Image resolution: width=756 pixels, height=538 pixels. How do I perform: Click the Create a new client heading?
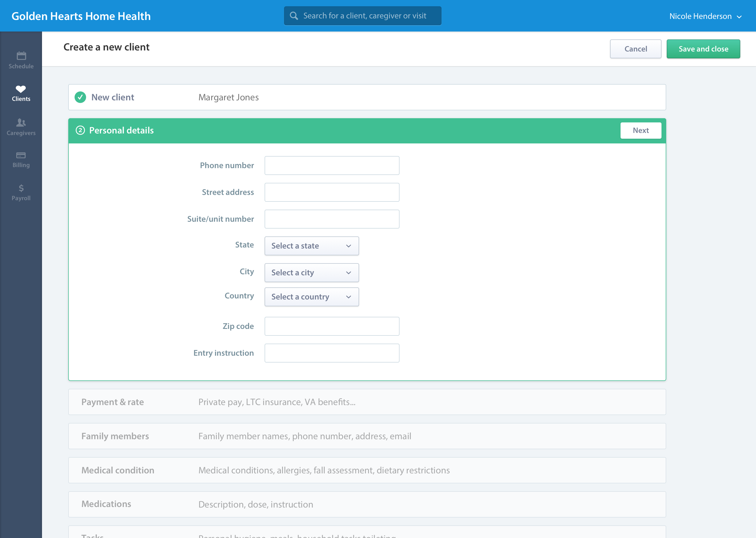click(106, 47)
